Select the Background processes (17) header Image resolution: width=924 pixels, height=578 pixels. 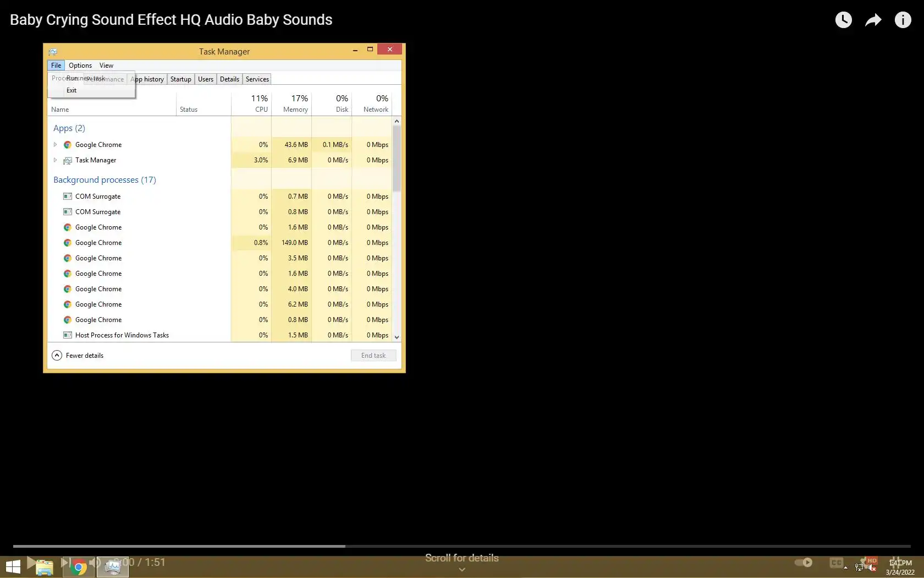pyautogui.click(x=105, y=180)
